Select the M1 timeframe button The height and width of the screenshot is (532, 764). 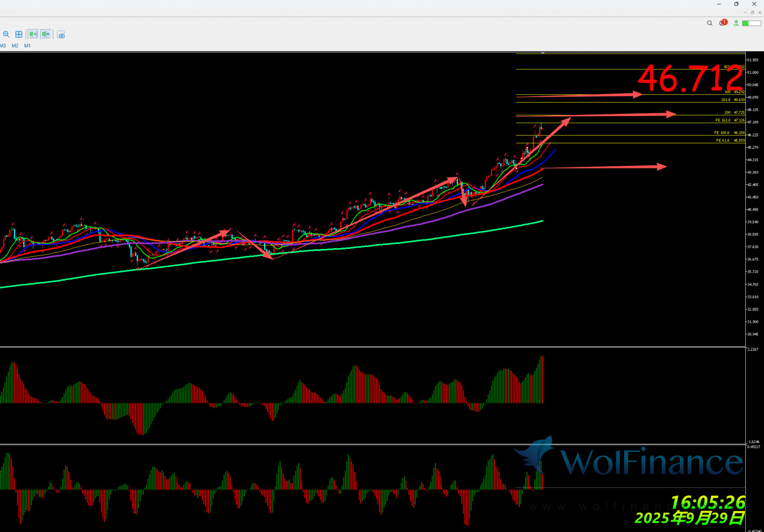tap(27, 46)
